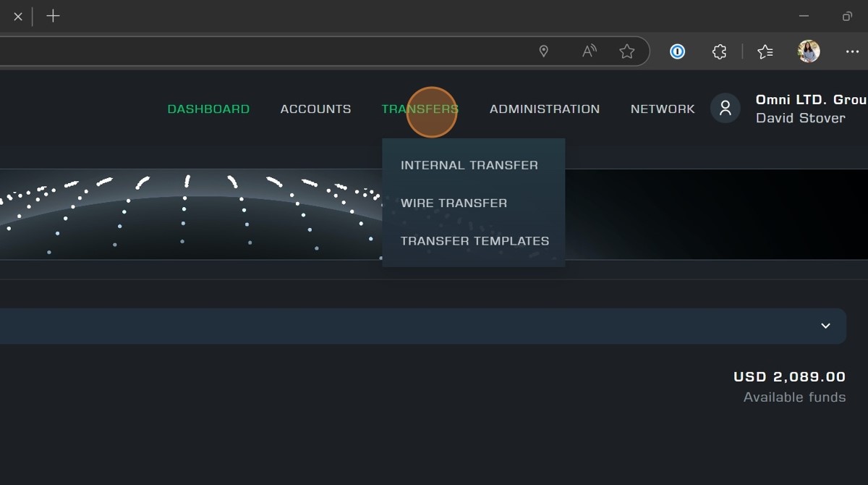Open the Favorites list icon
Screen dimensions: 868x485
(x=765, y=51)
